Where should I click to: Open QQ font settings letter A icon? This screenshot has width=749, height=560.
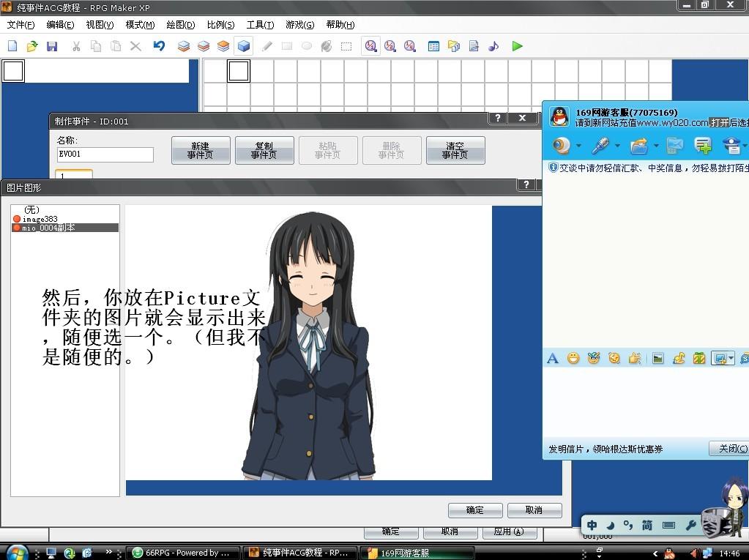553,358
